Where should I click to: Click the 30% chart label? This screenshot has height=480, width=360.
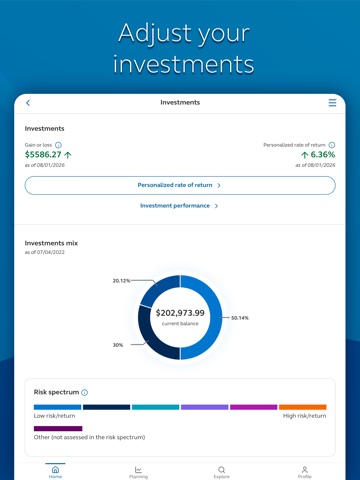[118, 345]
